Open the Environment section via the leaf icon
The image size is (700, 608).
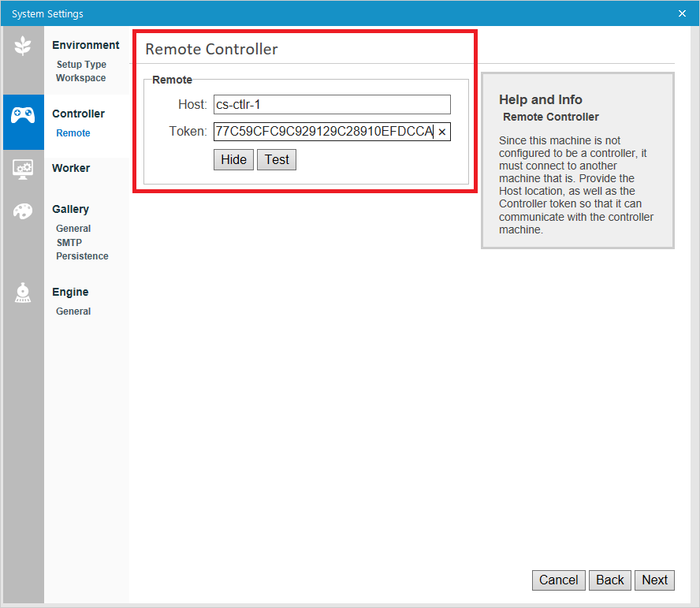(23, 45)
